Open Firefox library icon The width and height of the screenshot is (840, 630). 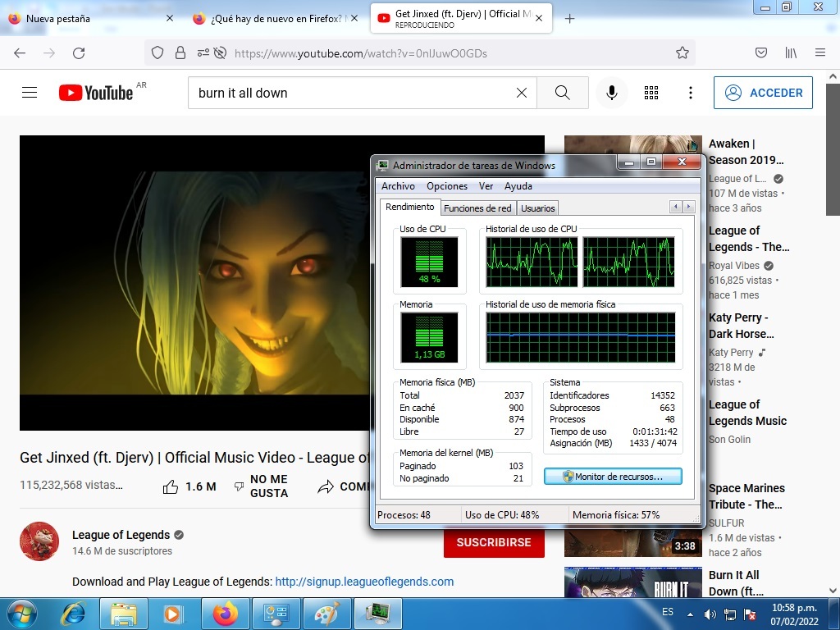tap(791, 52)
